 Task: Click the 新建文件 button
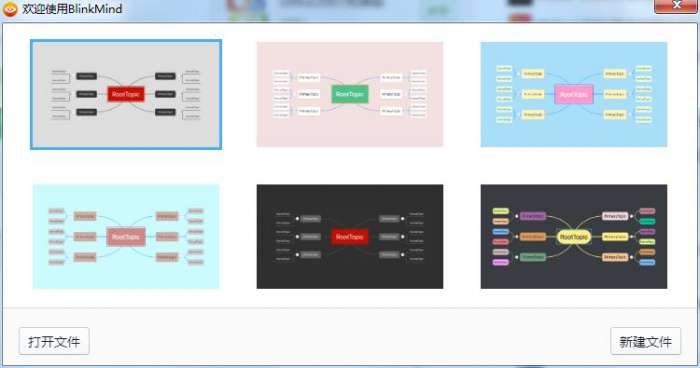[x=646, y=341]
